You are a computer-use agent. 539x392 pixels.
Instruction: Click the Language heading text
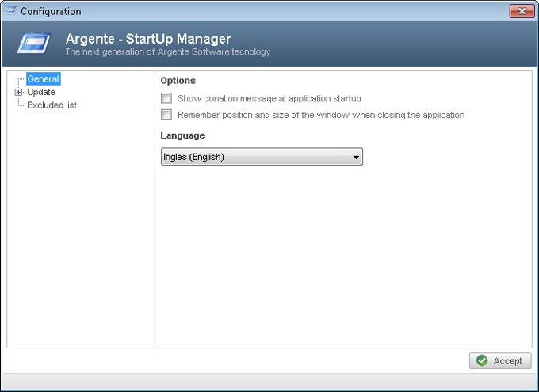click(182, 135)
